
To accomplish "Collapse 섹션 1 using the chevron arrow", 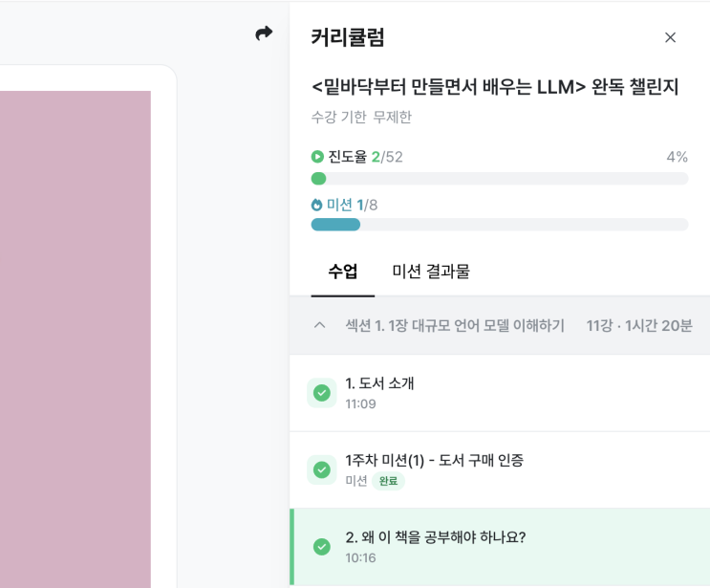I will 320,326.
